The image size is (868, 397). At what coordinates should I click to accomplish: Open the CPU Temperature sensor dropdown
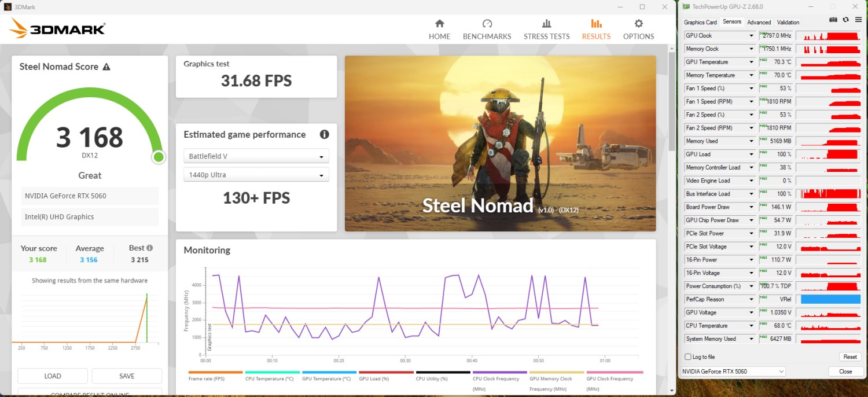(751, 325)
